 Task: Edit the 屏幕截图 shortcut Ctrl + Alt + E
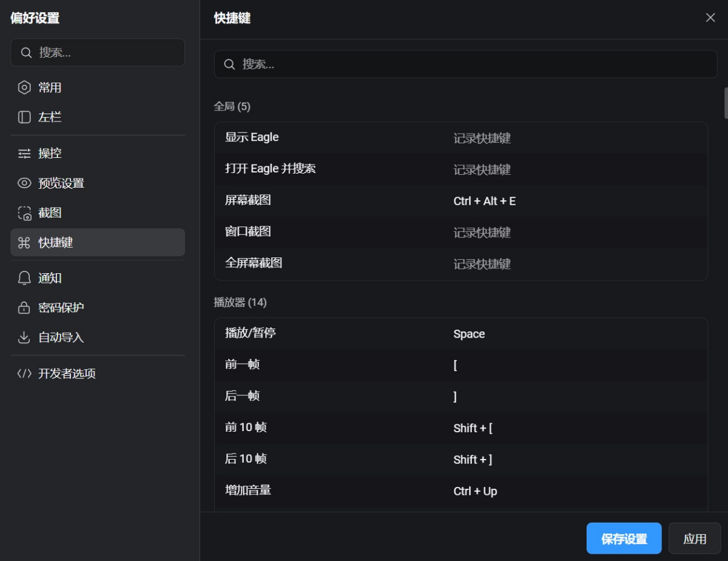(x=484, y=201)
